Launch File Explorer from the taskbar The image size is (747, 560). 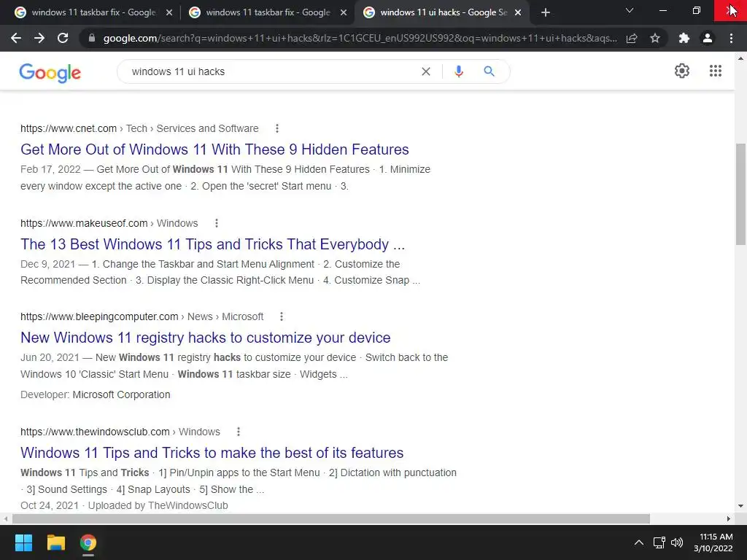55,542
